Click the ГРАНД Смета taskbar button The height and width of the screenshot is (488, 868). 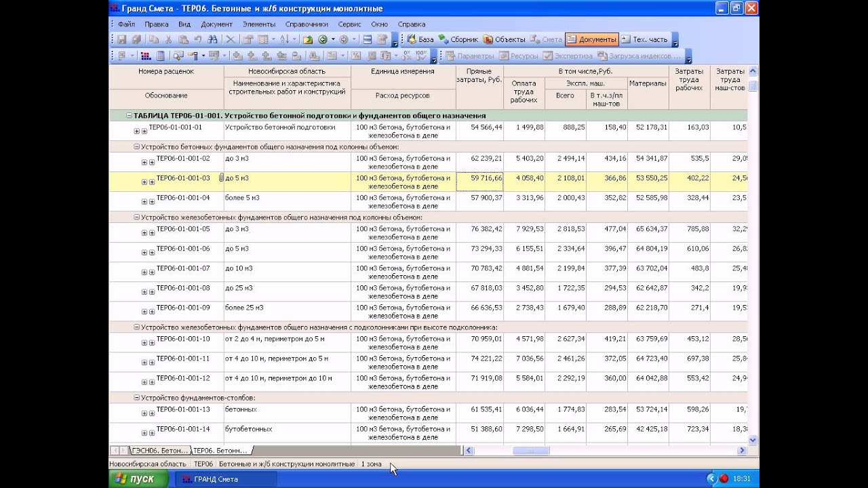pyautogui.click(x=226, y=479)
